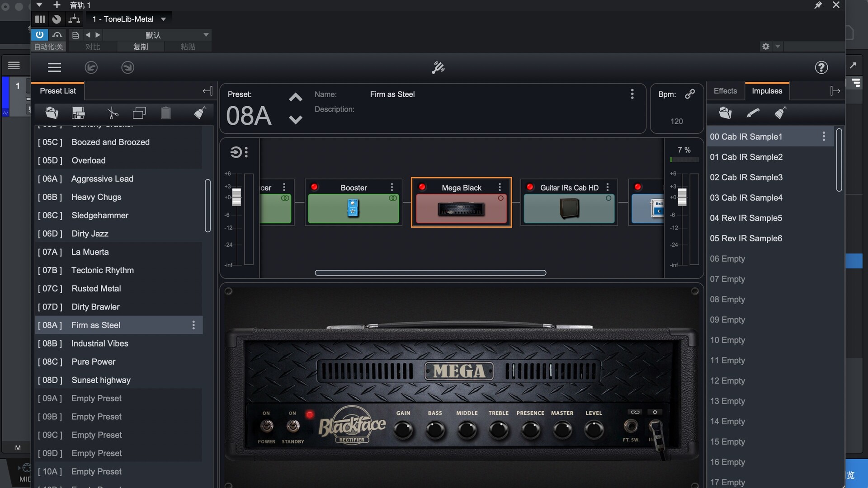Click the undo circular arrow icon
Screen dimensions: 868x488
(91, 67)
